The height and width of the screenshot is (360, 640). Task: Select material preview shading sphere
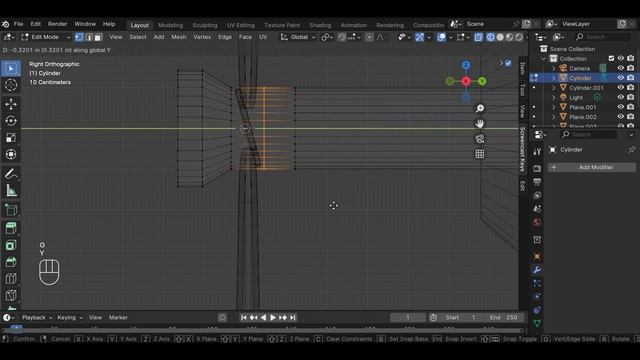pyautogui.click(x=509, y=37)
